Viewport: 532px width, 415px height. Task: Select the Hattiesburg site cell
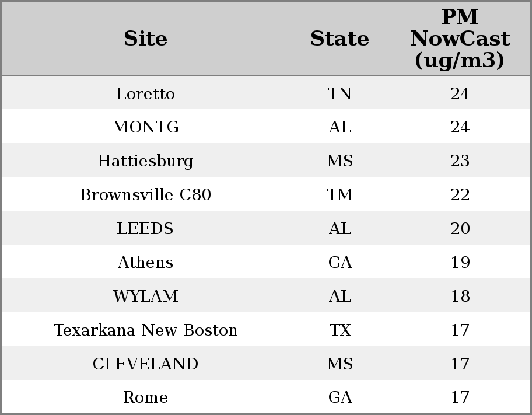(145, 161)
